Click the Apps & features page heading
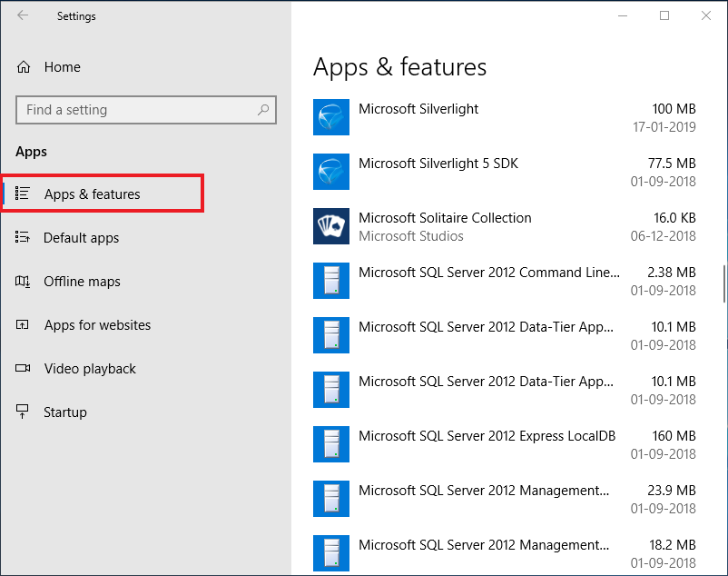 tap(399, 67)
